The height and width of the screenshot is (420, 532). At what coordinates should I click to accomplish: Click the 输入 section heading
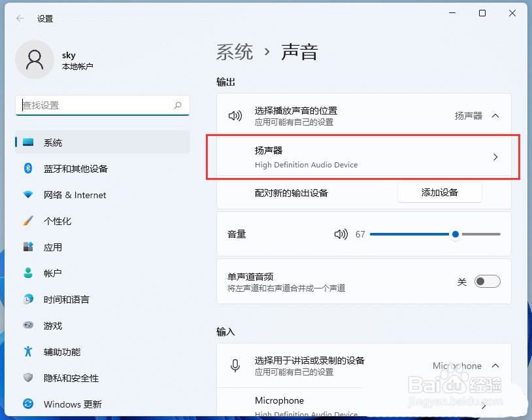pyautogui.click(x=225, y=332)
